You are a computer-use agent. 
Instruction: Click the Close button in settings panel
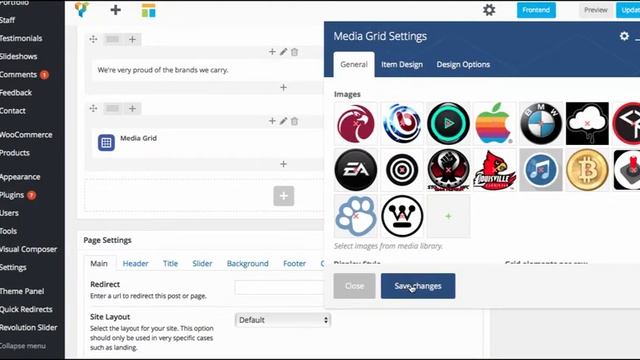click(354, 286)
